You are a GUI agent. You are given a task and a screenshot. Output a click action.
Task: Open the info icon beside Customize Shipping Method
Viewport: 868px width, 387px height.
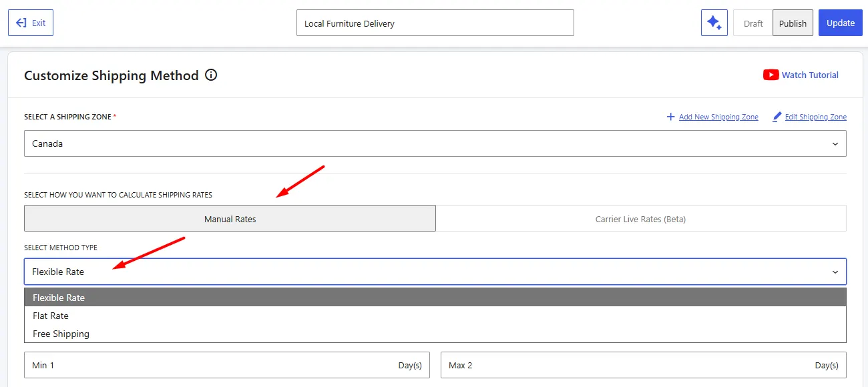[211, 75]
